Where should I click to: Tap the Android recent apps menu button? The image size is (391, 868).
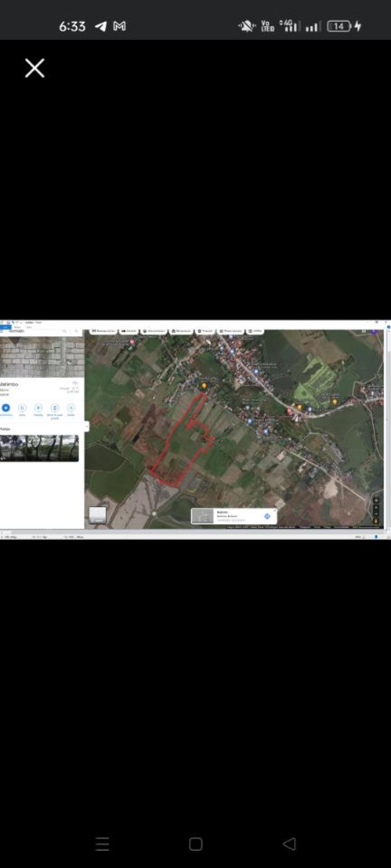102,843
